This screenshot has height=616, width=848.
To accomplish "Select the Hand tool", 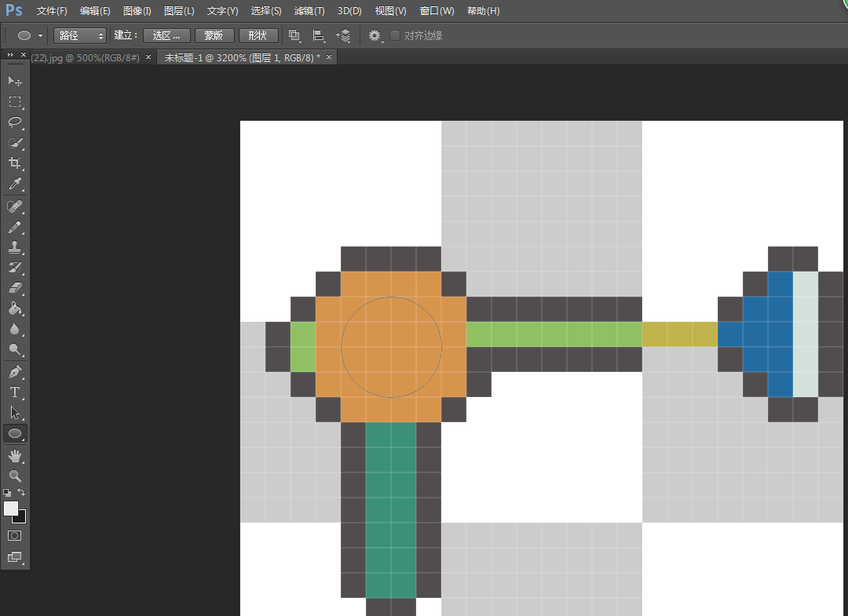I will 15,456.
